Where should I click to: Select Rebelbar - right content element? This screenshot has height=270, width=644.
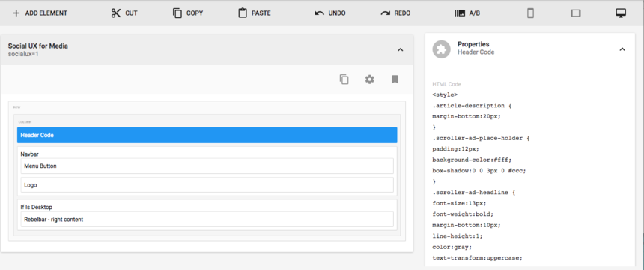click(207, 219)
